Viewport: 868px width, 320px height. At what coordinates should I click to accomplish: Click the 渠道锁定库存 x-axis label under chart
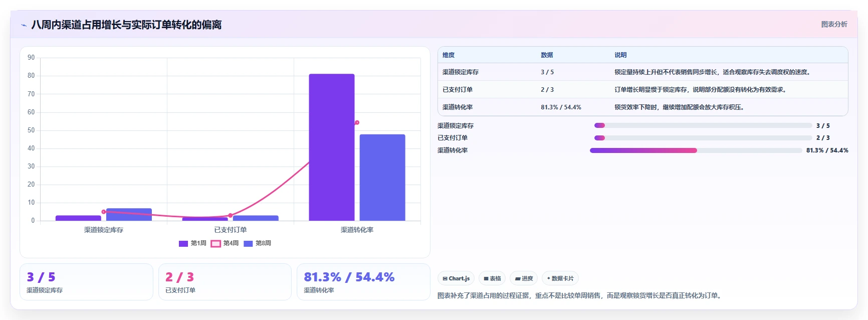104,230
